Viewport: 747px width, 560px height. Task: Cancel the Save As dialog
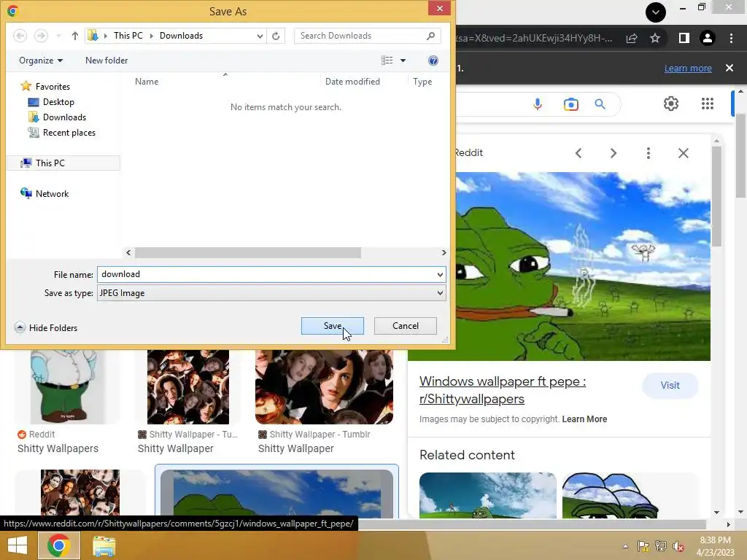click(x=406, y=326)
